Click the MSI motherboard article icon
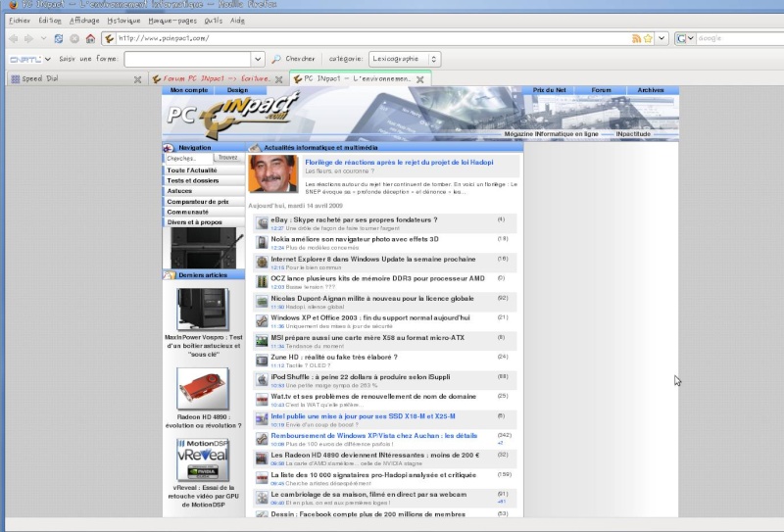 click(x=262, y=341)
